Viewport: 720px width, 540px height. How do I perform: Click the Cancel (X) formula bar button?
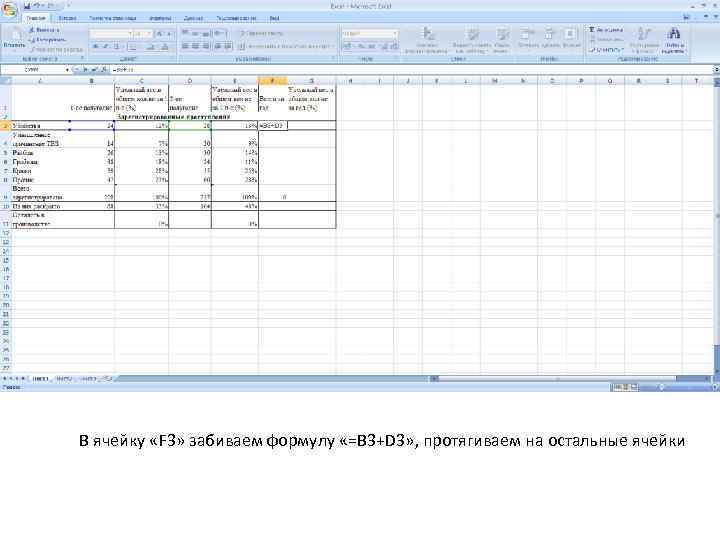click(x=86, y=70)
